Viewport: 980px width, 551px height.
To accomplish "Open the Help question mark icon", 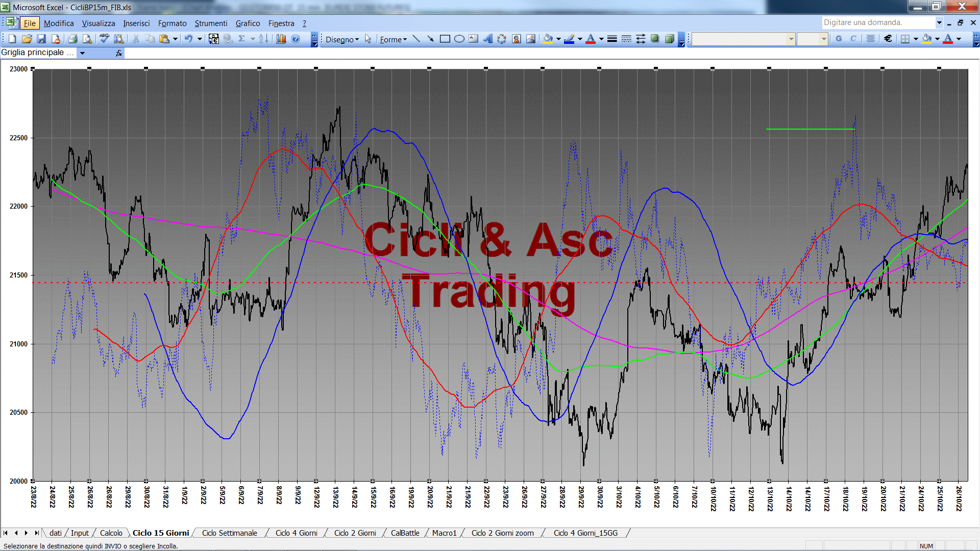I will pyautogui.click(x=296, y=39).
